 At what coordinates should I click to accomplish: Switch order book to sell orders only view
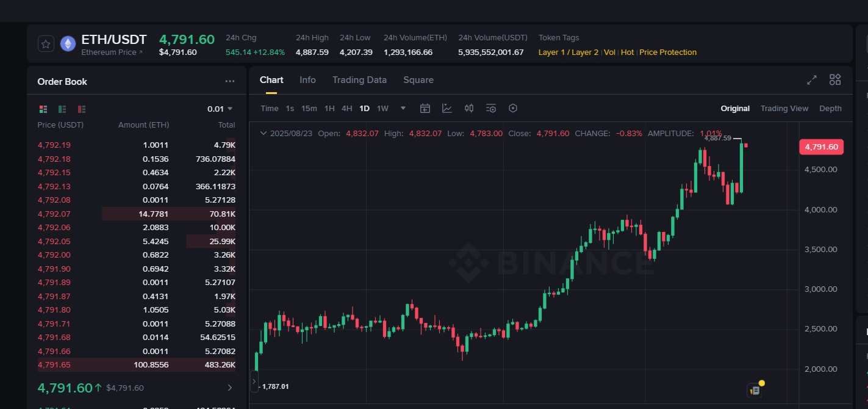point(81,109)
